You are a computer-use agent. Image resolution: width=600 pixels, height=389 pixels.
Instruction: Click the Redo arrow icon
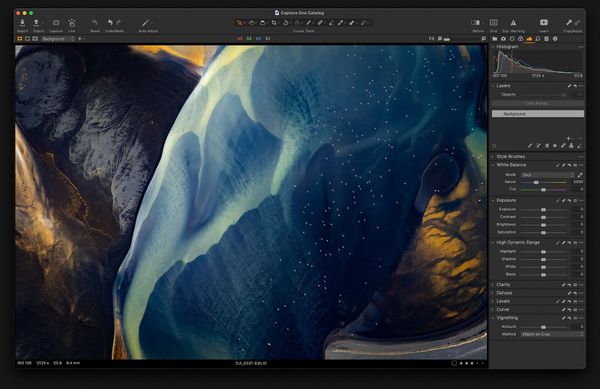pyautogui.click(x=119, y=23)
